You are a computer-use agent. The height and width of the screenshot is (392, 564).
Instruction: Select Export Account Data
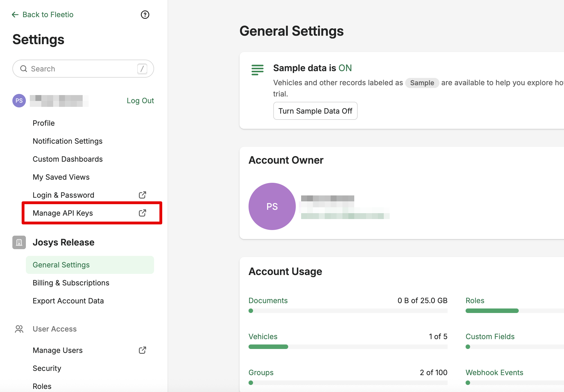(x=68, y=301)
